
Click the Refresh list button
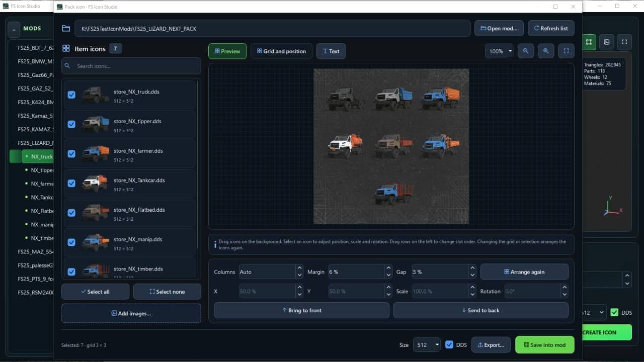[551, 28]
